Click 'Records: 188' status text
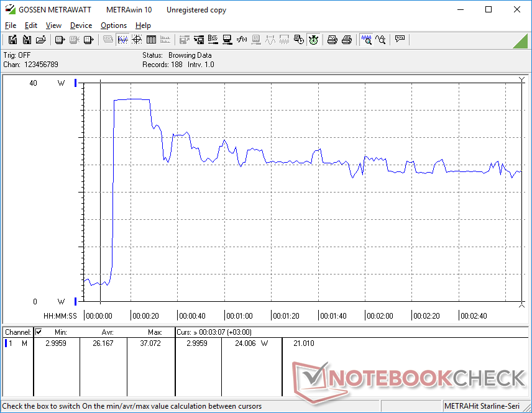532x413 pixels. click(162, 65)
